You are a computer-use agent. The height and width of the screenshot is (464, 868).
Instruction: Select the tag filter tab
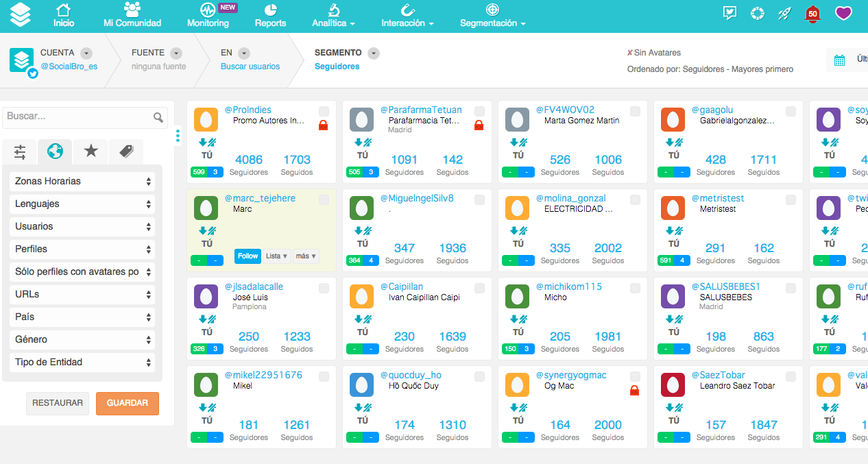[126, 151]
